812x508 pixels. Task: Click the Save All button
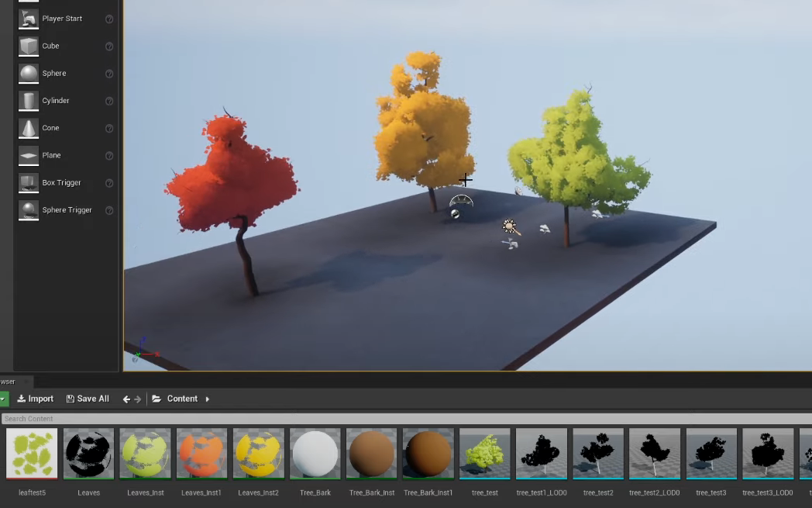[88, 399]
